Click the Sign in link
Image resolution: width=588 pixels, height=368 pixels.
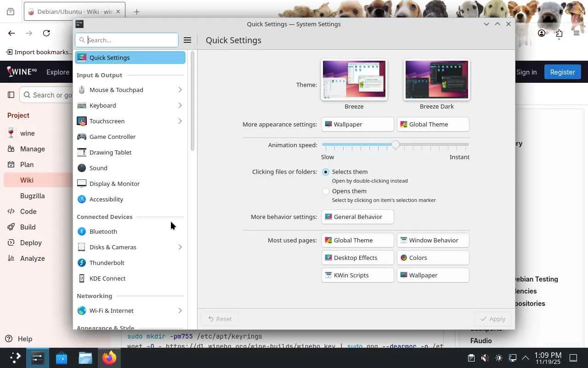526,72
